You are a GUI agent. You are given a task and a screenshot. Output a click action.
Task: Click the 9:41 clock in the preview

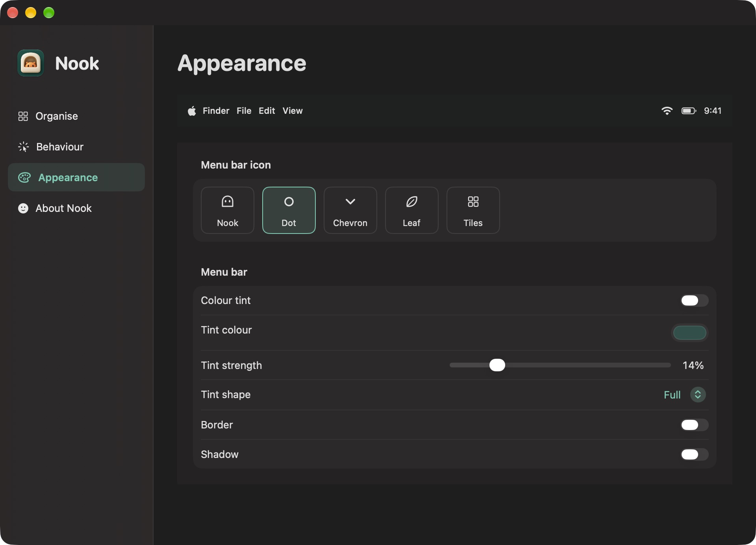(x=713, y=111)
